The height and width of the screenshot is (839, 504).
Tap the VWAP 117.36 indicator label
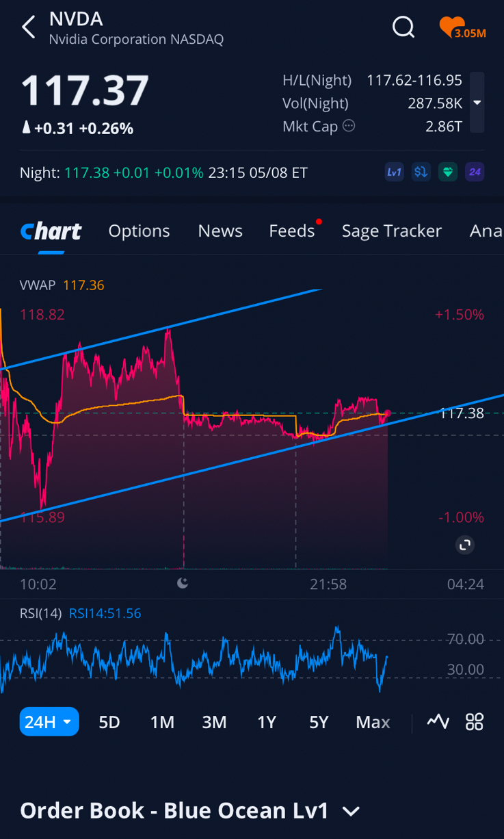click(x=62, y=285)
